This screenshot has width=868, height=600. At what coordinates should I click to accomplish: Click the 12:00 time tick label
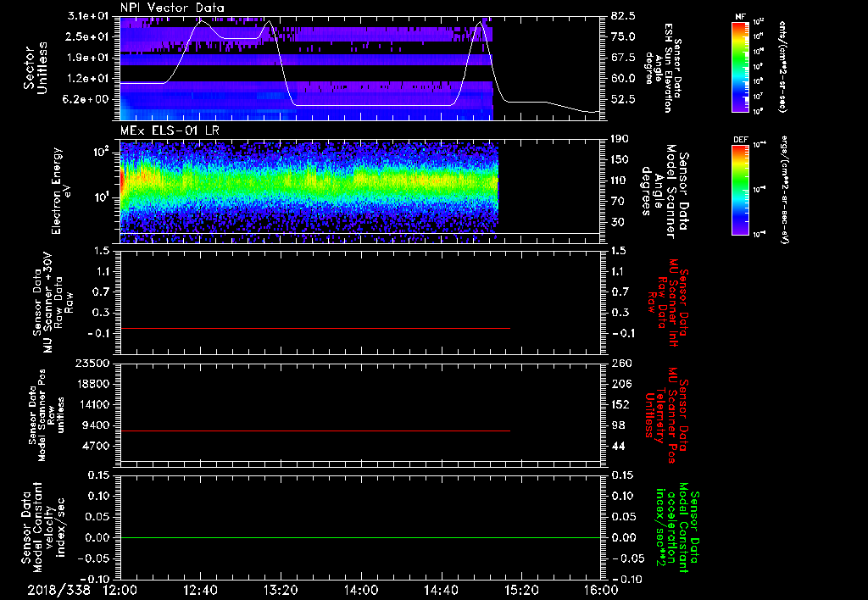tap(120, 590)
